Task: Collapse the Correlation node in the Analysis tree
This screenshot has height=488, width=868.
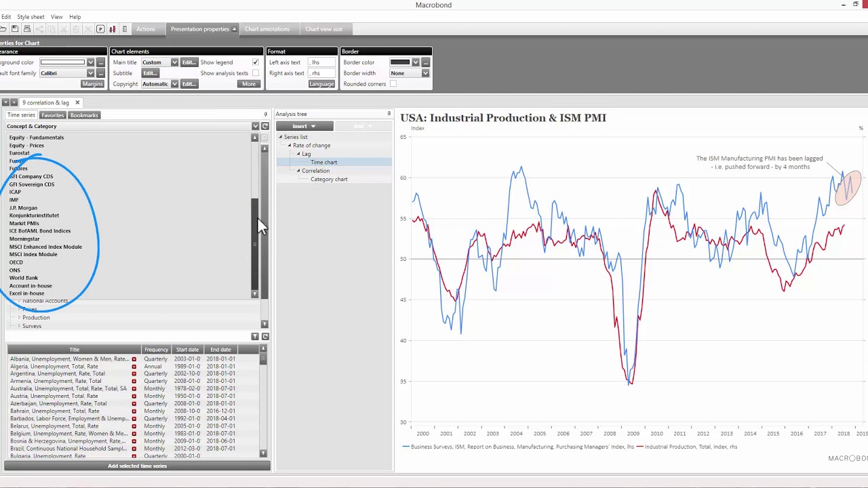Action: [x=298, y=171]
